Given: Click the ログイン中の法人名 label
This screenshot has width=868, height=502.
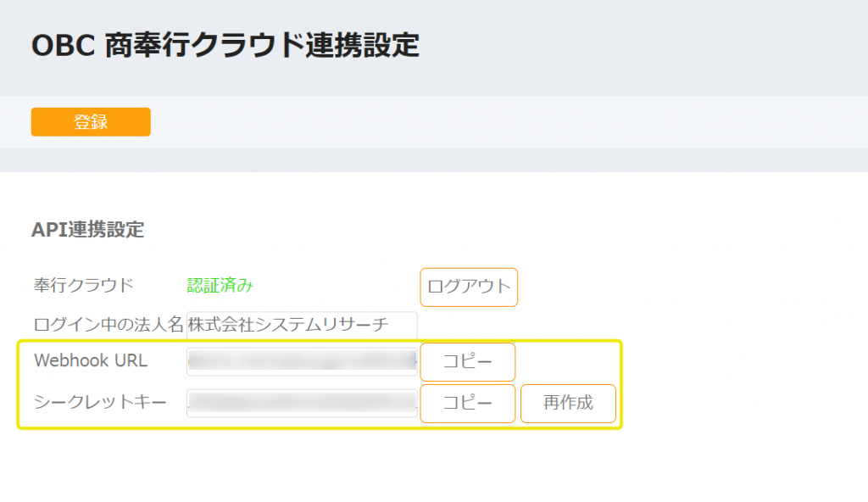Looking at the screenshot, I should (x=108, y=325).
